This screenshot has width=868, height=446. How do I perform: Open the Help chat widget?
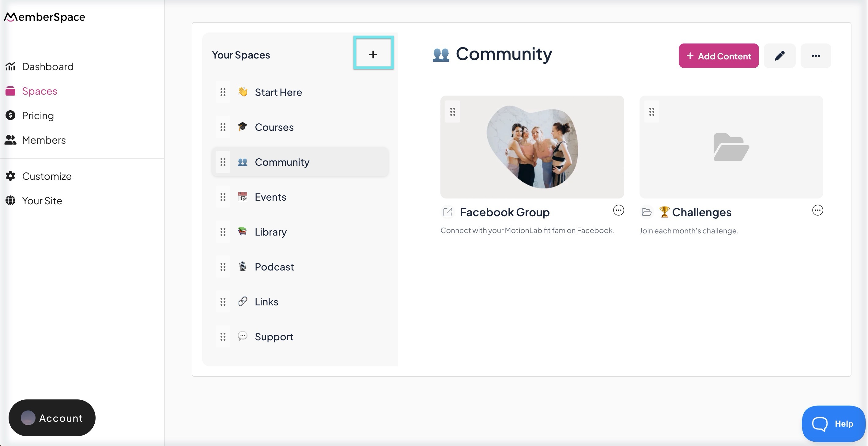pos(833,424)
